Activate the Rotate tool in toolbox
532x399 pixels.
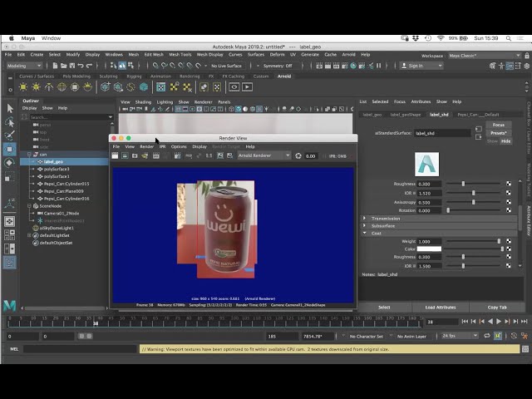[10, 163]
